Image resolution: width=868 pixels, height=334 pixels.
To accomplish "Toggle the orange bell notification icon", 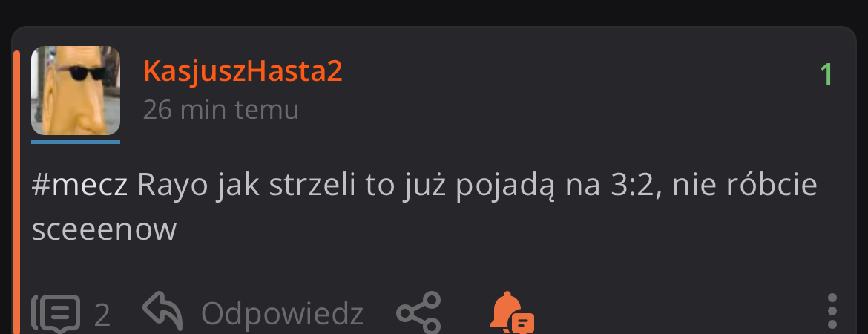I will [511, 312].
